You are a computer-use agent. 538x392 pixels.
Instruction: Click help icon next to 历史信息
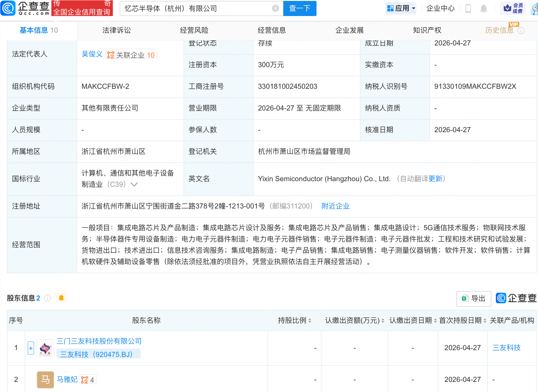pyautogui.click(x=522, y=30)
